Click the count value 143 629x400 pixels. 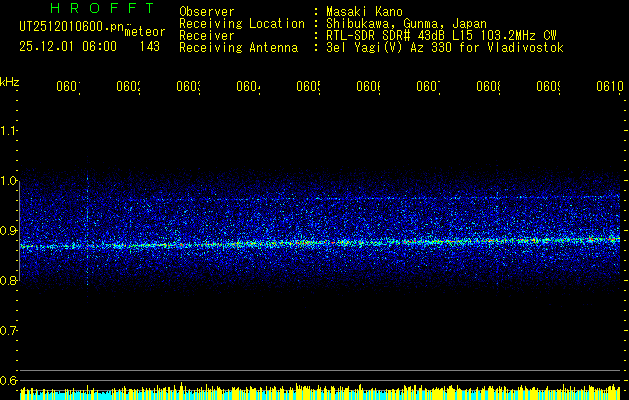(150, 46)
